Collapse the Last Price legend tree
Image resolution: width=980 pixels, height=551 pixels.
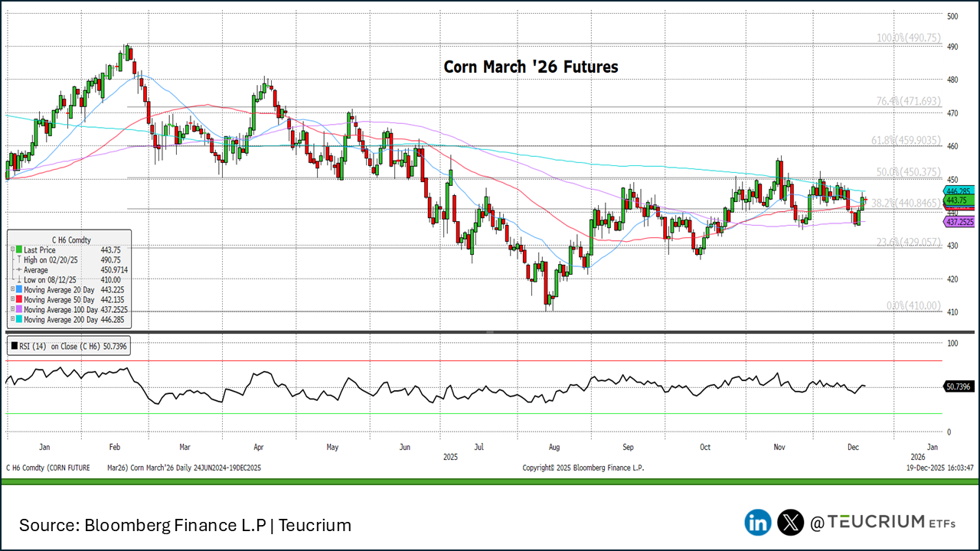[11, 250]
